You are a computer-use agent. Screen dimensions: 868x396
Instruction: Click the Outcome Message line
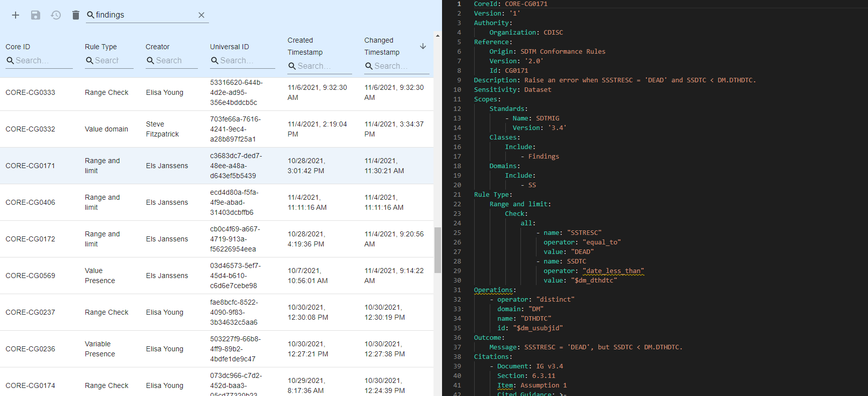click(x=586, y=347)
